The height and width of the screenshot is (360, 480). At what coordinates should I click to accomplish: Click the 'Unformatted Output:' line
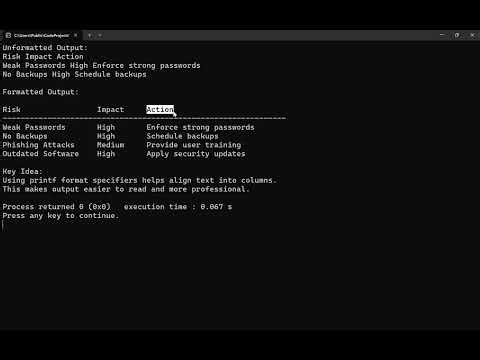45,48
